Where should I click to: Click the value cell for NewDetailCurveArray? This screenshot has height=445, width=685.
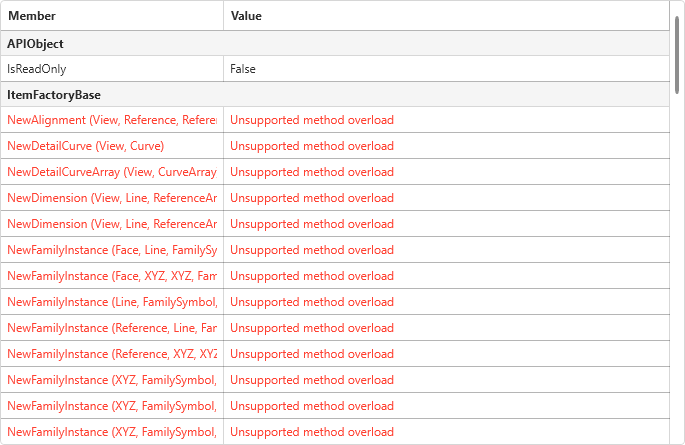click(x=312, y=172)
